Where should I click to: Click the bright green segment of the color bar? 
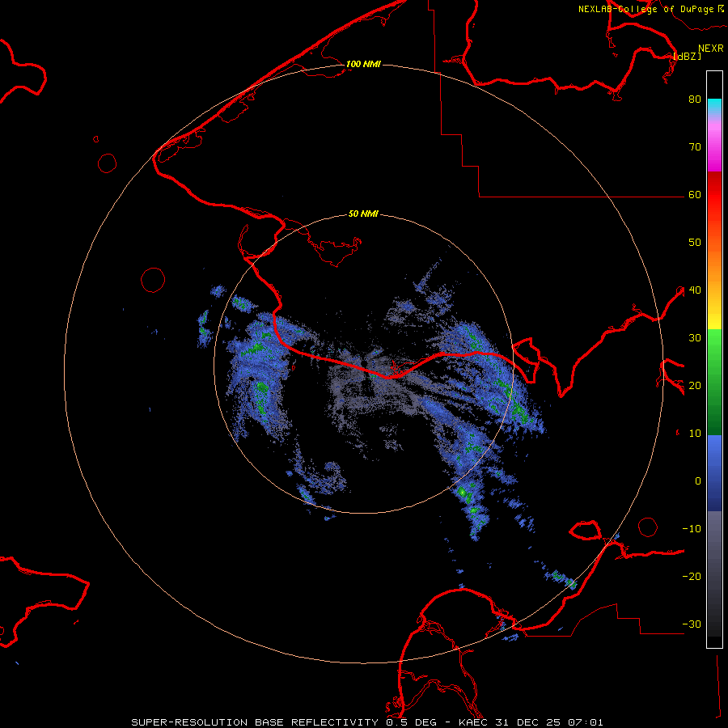pos(714,344)
